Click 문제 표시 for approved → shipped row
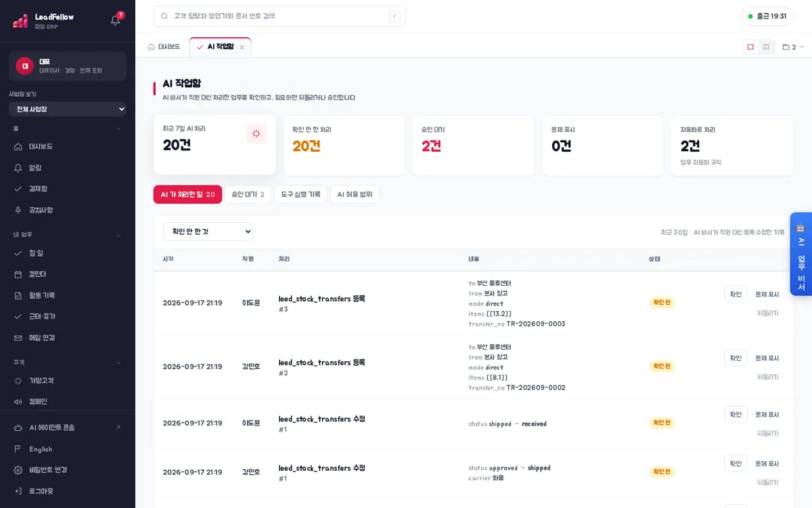 pyautogui.click(x=767, y=463)
